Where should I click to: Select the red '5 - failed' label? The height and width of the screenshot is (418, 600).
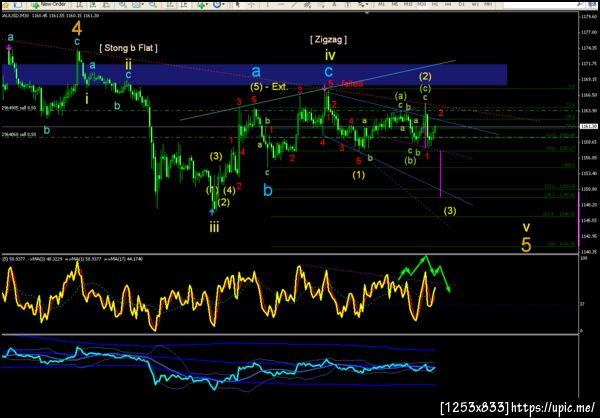pyautogui.click(x=346, y=84)
